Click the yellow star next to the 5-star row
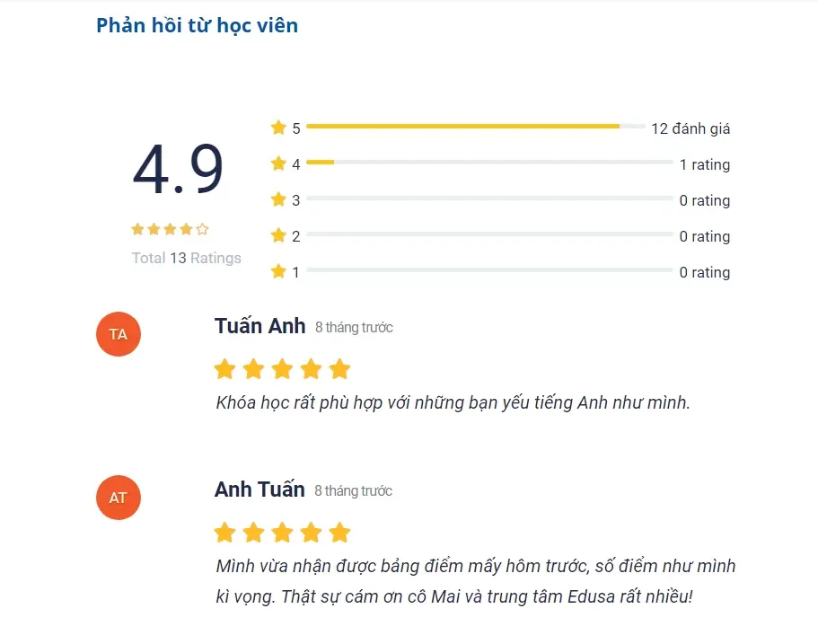 (279, 127)
